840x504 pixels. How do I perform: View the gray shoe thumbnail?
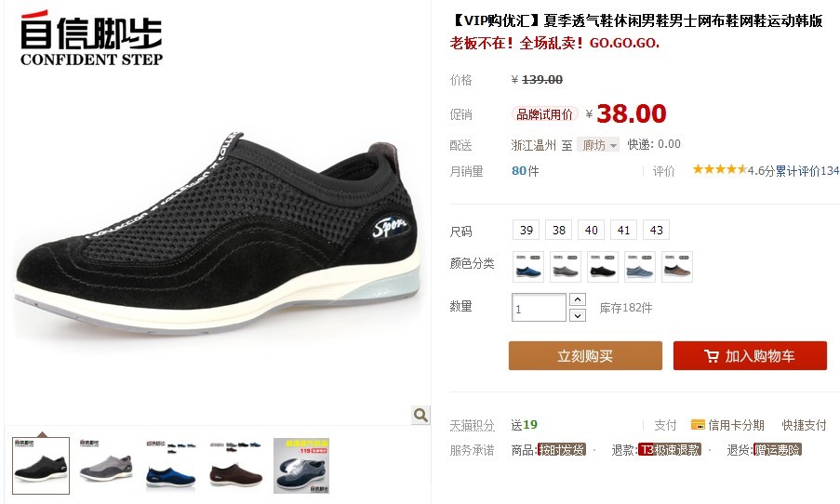pyautogui.click(x=106, y=466)
